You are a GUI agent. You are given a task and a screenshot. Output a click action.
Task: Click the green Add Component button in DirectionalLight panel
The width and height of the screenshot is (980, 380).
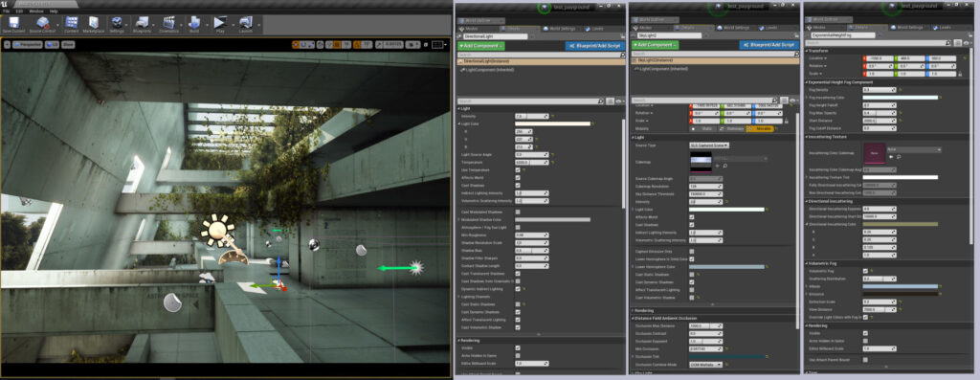point(480,45)
